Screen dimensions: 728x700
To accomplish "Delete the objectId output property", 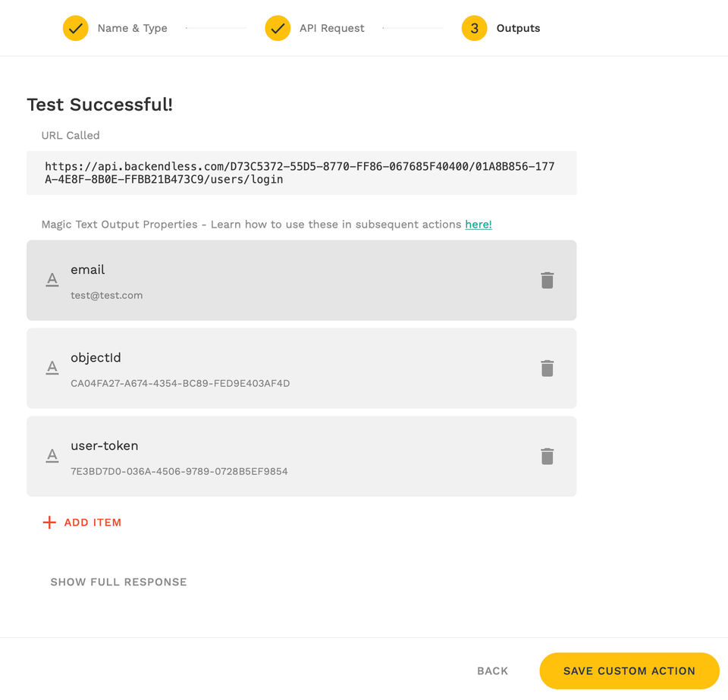I will click(547, 369).
